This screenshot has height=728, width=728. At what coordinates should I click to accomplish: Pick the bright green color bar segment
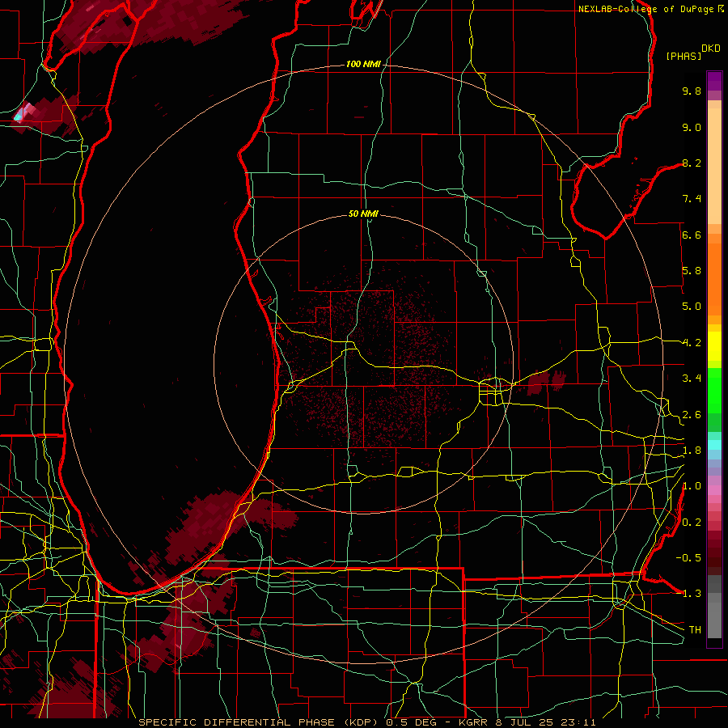(714, 390)
